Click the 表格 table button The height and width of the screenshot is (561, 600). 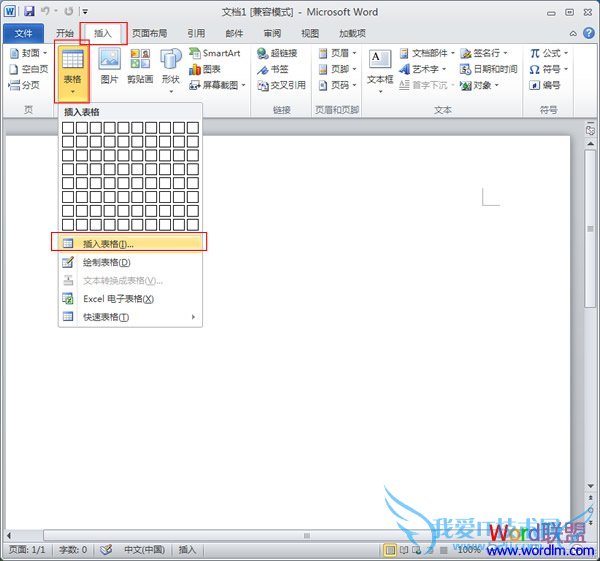point(72,71)
